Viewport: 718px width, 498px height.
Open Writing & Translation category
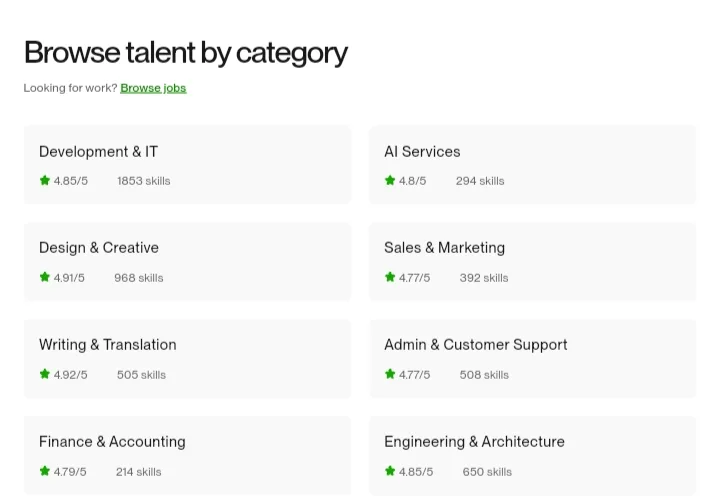[x=108, y=345]
